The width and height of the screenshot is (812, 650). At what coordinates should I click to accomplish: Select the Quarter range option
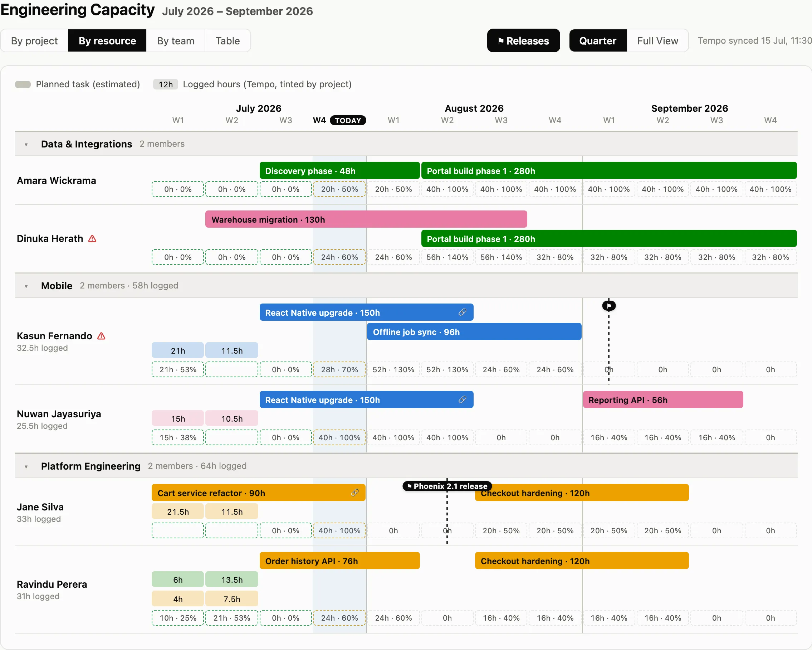[x=598, y=41]
